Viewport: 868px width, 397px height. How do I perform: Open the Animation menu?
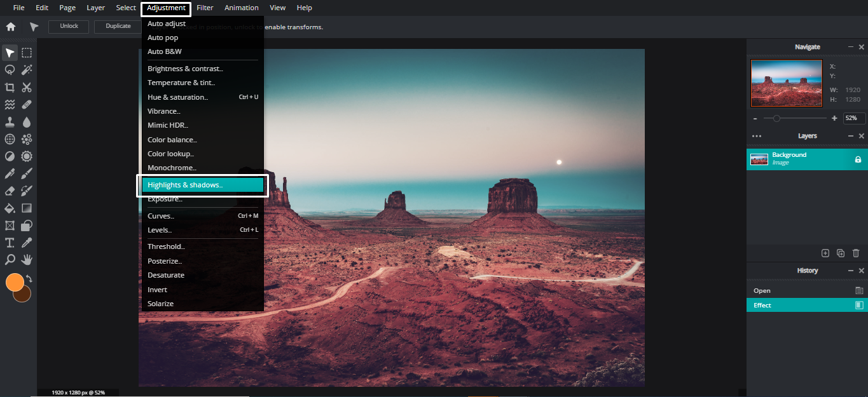241,7
